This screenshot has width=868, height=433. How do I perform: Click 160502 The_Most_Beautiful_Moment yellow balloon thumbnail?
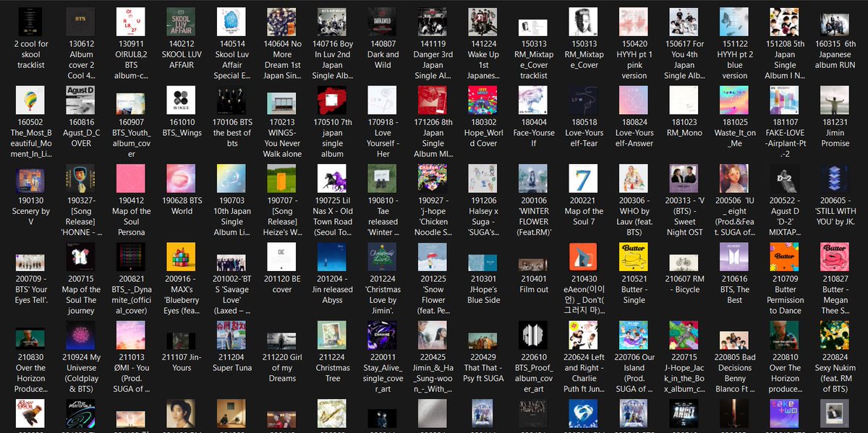[x=30, y=100]
